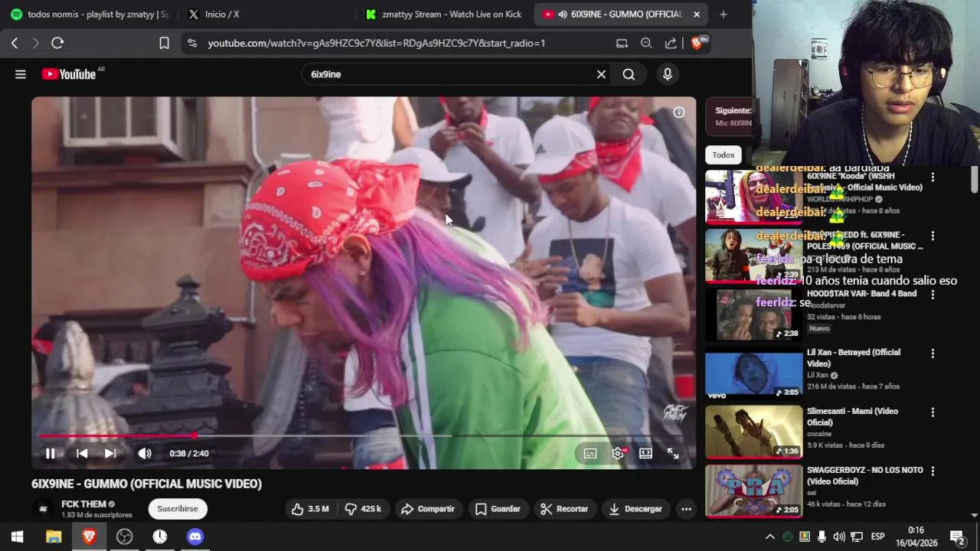
Task: Dislike the video showing 425 k
Action: (363, 509)
